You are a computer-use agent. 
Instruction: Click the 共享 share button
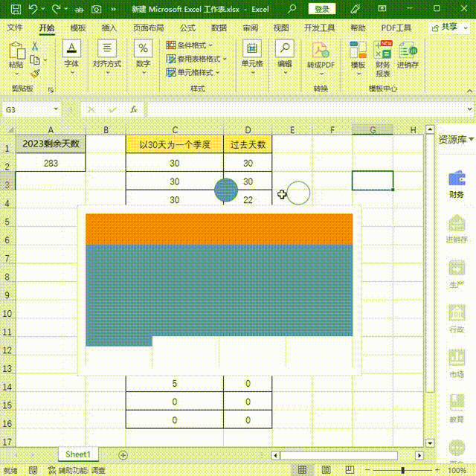click(448, 28)
